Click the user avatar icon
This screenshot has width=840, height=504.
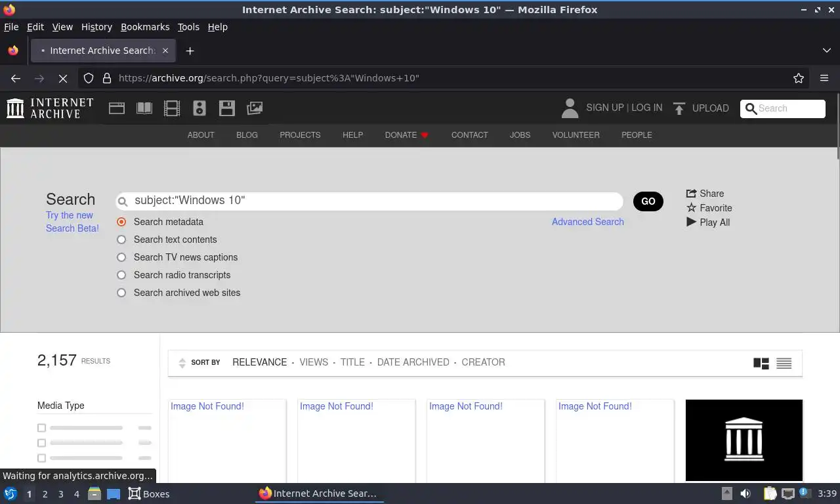pos(570,108)
